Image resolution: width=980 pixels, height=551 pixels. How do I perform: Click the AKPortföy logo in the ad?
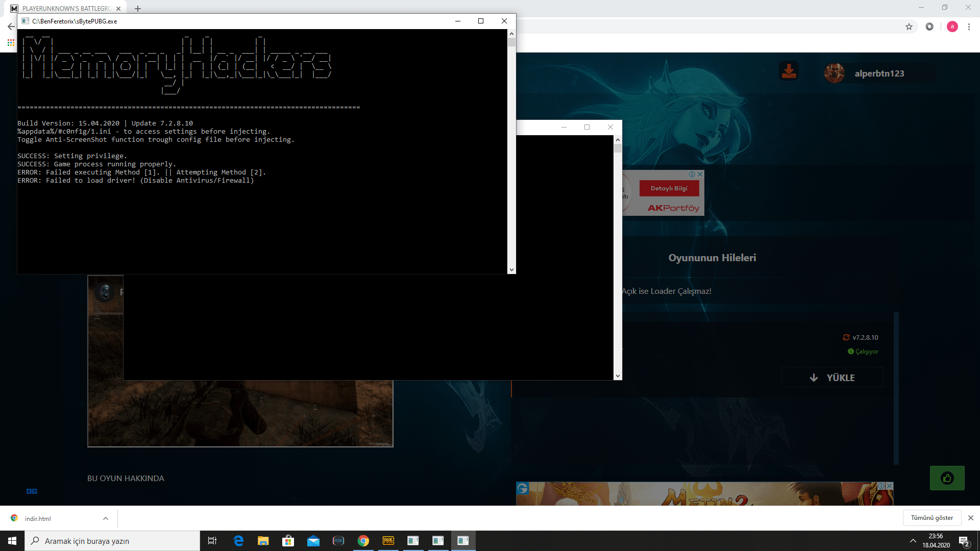(x=673, y=208)
